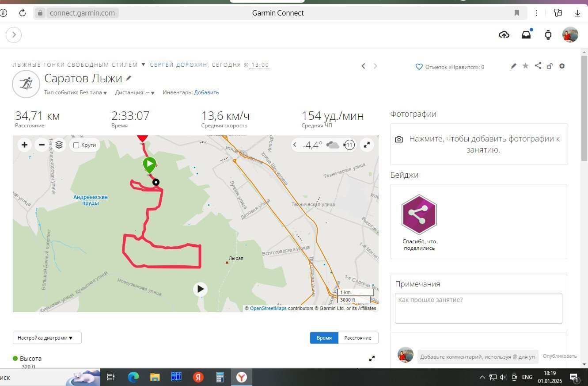Expand the 'Тип события: Без типа' dropdown
Screen dimensions: 588x386
pyautogui.click(x=76, y=92)
